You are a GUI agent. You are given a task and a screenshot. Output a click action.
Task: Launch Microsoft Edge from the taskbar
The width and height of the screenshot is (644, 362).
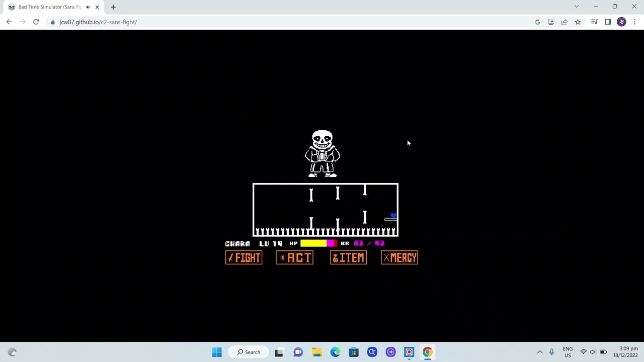coord(335,352)
